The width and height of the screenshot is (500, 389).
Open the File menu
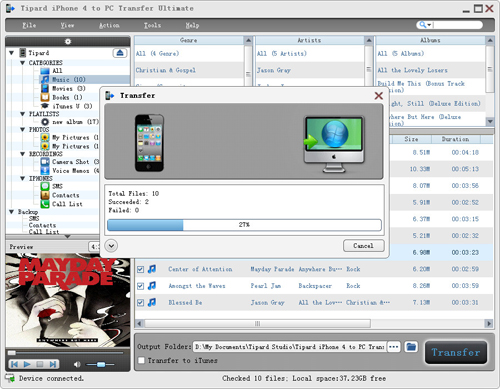[29, 25]
